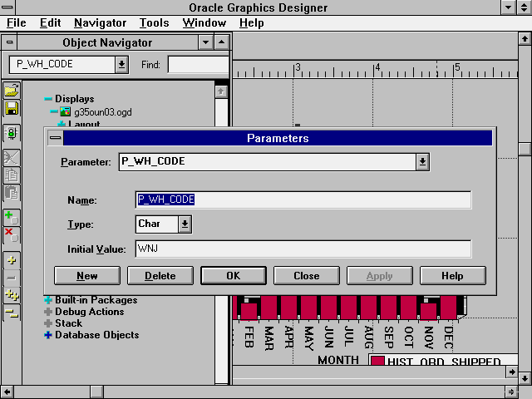
Task: Click the Save disk icon
Action: click(x=12, y=109)
